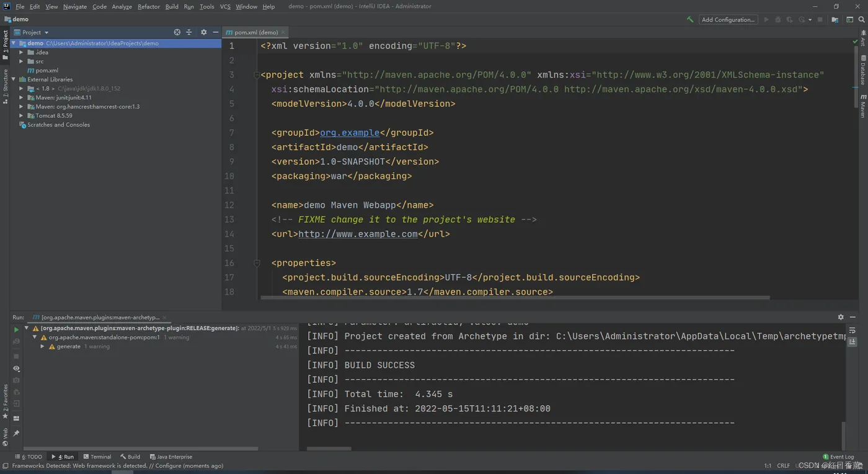Click Restore Layout icon in Run panel
Screen dimensions: 868x474
pyautogui.click(x=16, y=419)
